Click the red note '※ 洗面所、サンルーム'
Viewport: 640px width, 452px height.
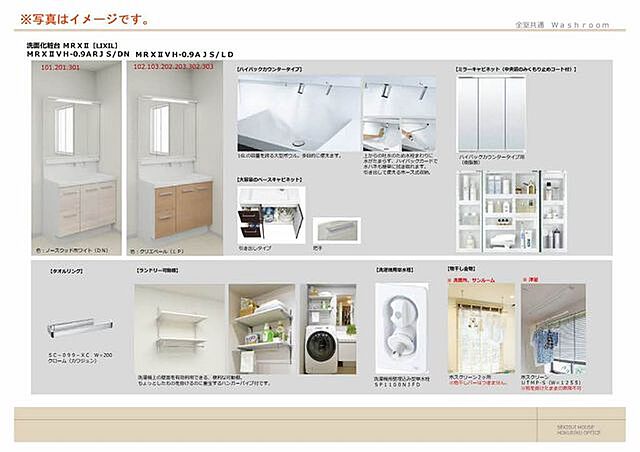pyautogui.click(x=471, y=280)
